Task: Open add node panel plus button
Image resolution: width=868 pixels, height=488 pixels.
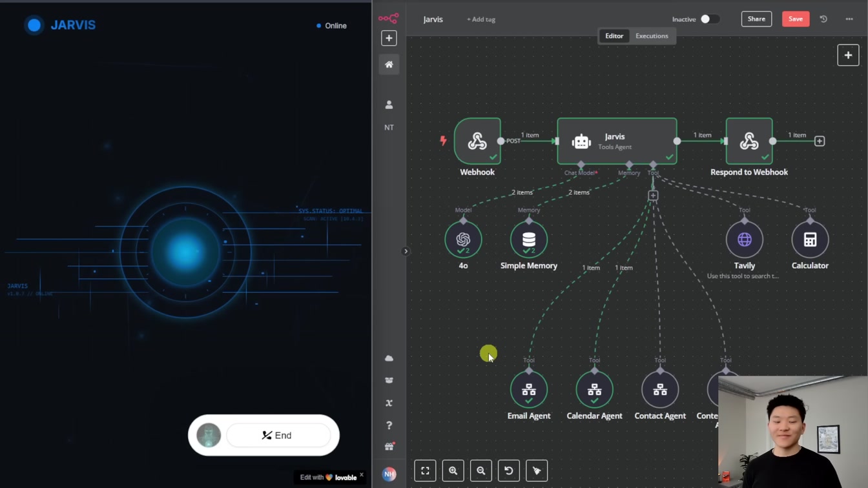Action: click(x=848, y=56)
